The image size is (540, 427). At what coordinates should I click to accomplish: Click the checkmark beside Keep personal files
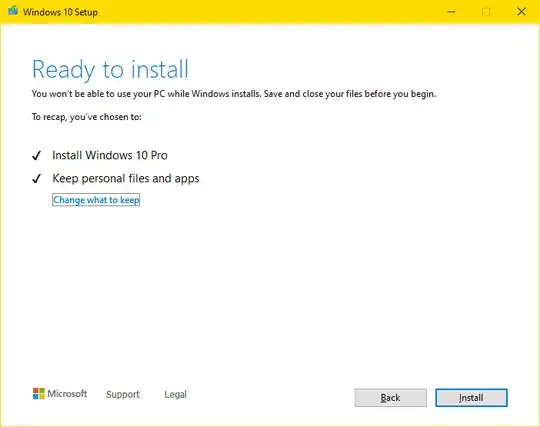coord(37,178)
